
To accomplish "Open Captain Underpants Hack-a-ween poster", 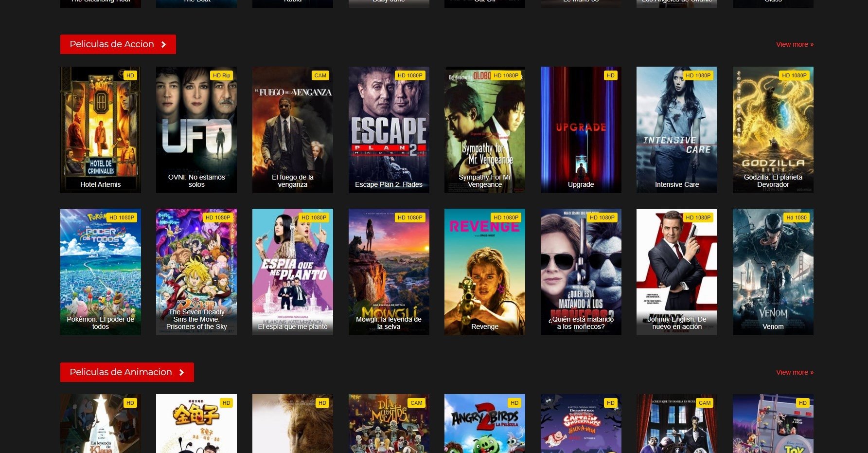I will coord(581,423).
